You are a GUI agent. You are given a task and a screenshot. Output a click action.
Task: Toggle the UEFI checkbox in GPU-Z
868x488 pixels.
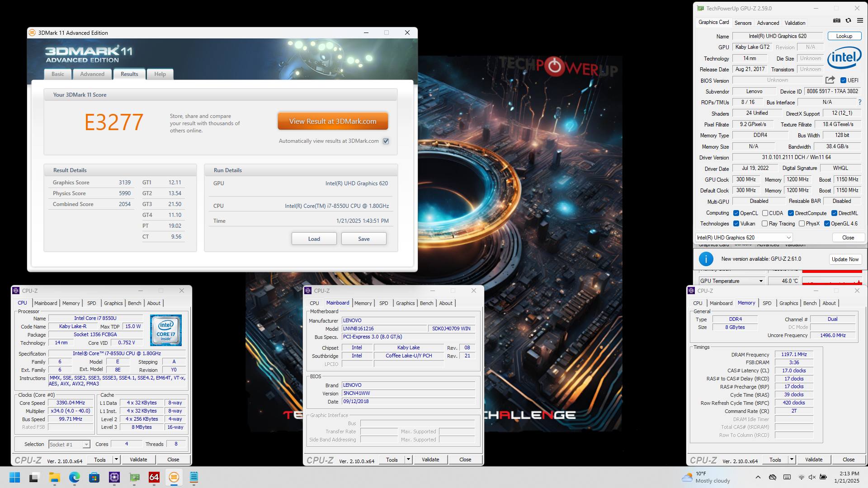(843, 80)
